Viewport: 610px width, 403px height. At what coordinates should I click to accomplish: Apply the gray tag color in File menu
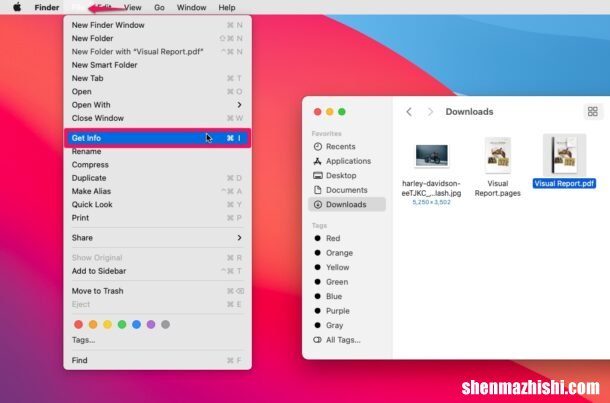tap(165, 324)
